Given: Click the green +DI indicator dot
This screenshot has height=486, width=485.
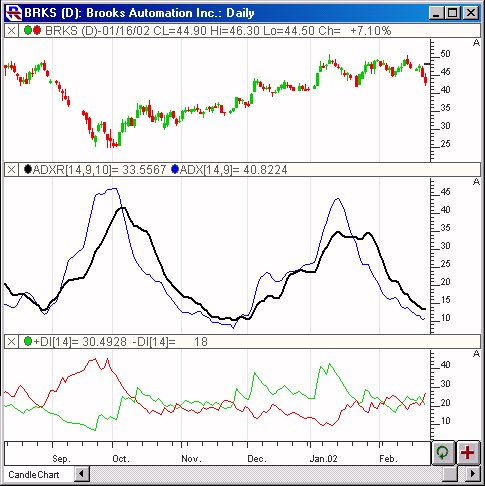Looking at the screenshot, I should pyautogui.click(x=28, y=341).
